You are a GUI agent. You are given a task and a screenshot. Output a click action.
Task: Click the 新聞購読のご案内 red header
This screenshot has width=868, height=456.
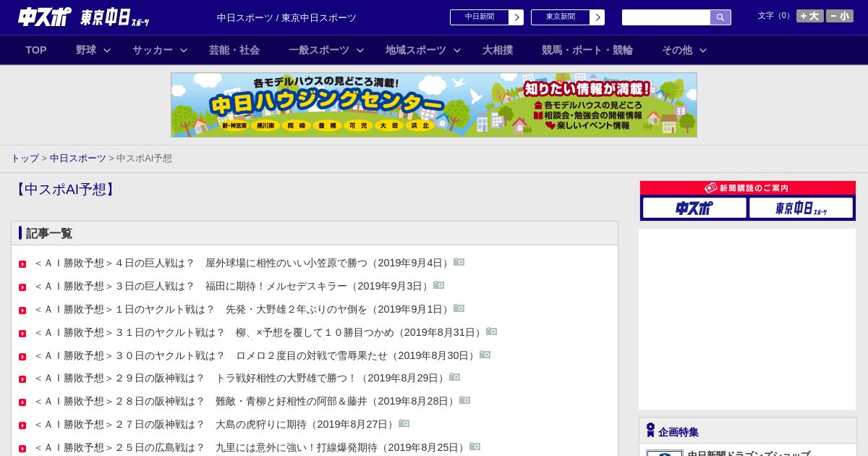(748, 188)
